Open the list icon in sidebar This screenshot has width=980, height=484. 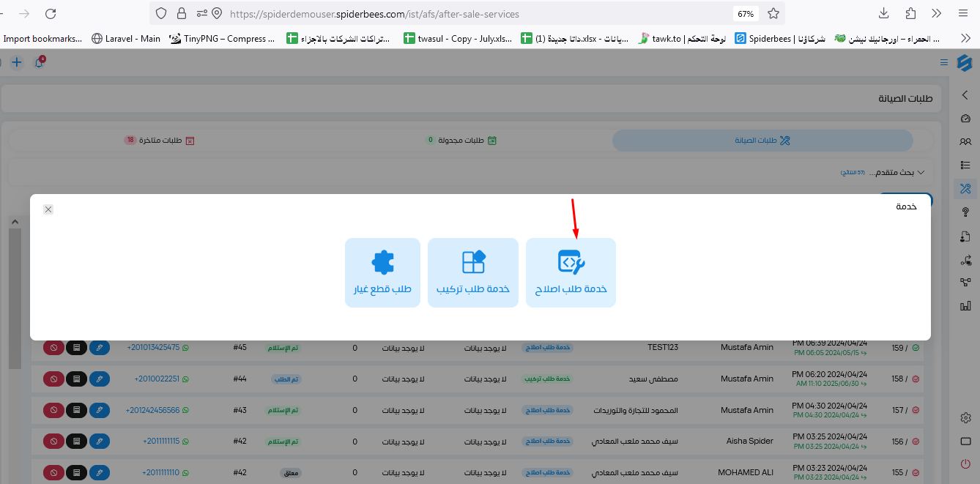(x=965, y=165)
